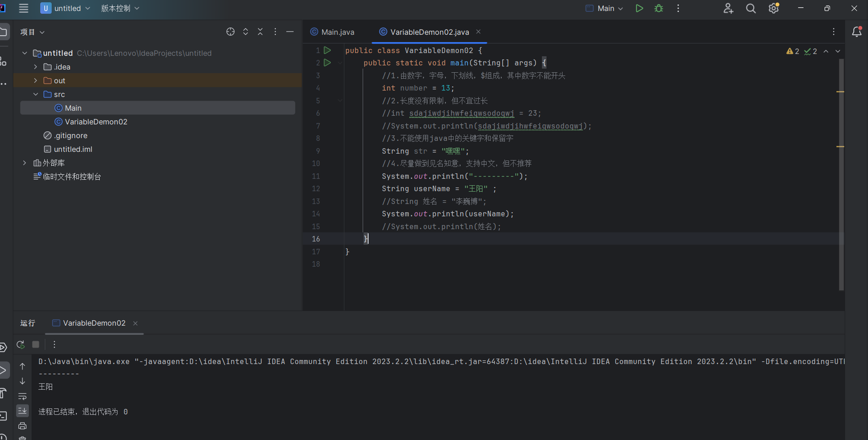Expand the 外部库 node
868x440 pixels.
25,163
